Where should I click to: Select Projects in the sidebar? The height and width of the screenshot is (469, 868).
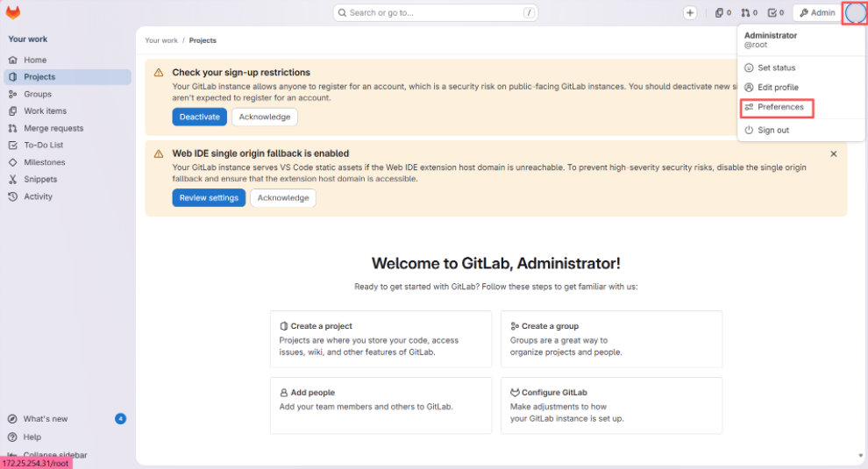click(68, 77)
